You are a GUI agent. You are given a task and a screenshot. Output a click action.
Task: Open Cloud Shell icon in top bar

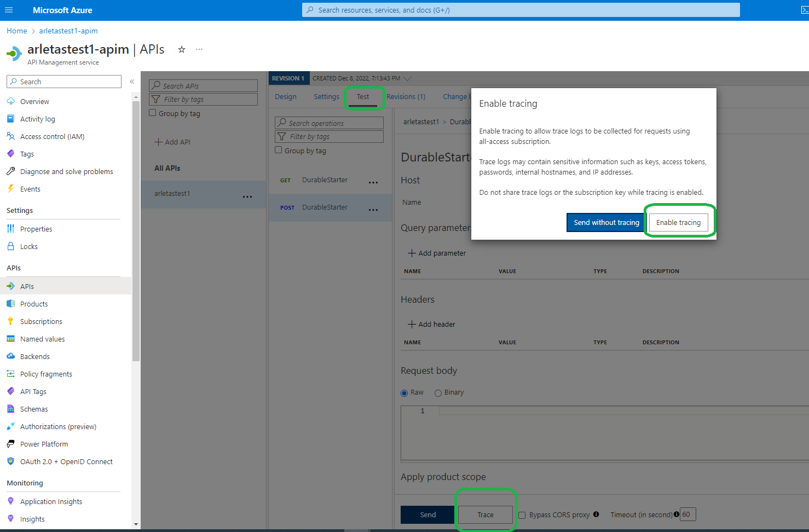click(804, 10)
